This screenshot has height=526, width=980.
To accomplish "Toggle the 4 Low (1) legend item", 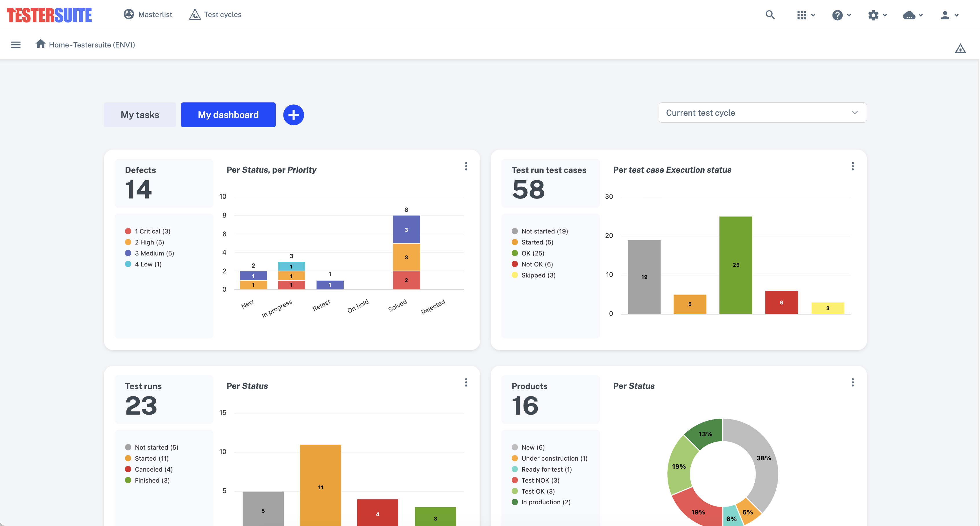I will tap(143, 264).
